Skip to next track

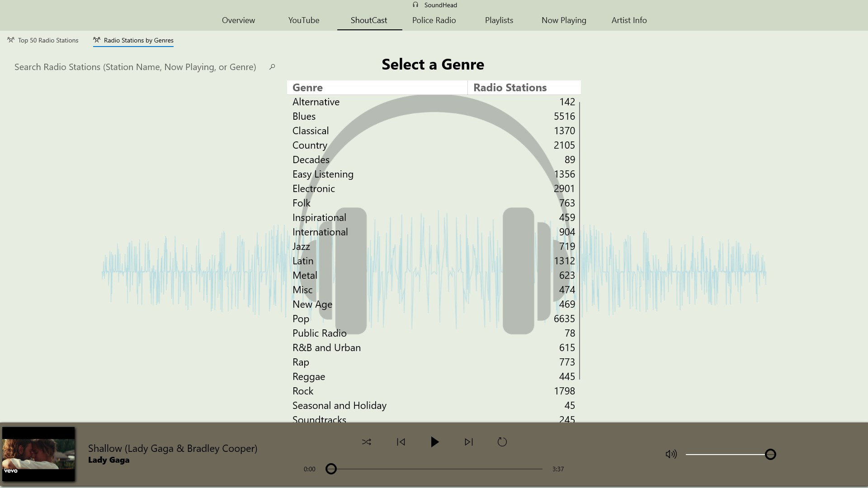coord(469,442)
